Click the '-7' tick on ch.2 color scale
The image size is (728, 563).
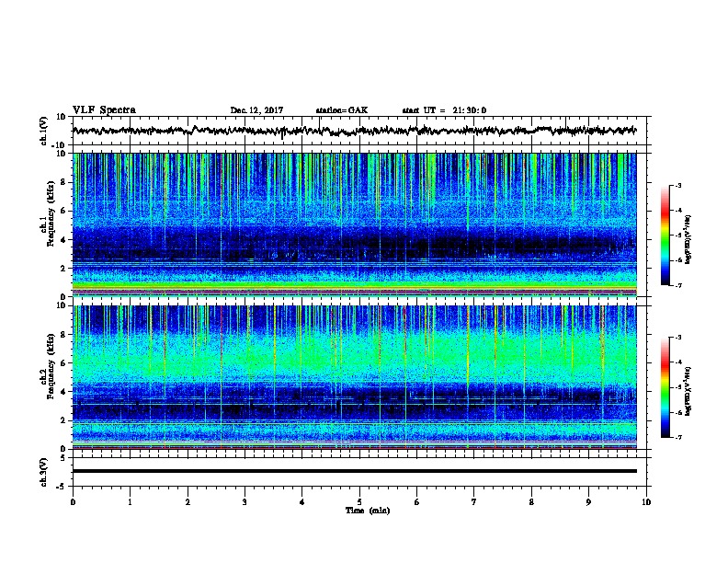tap(677, 437)
